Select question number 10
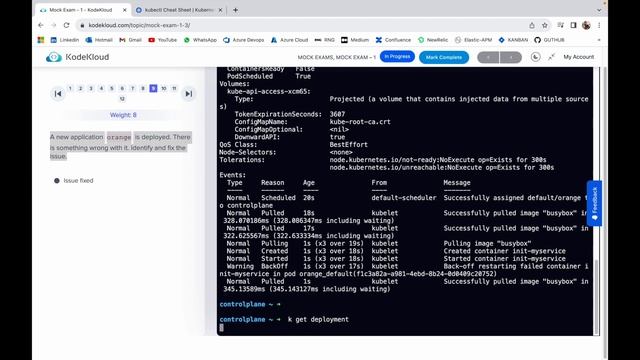 click(164, 88)
